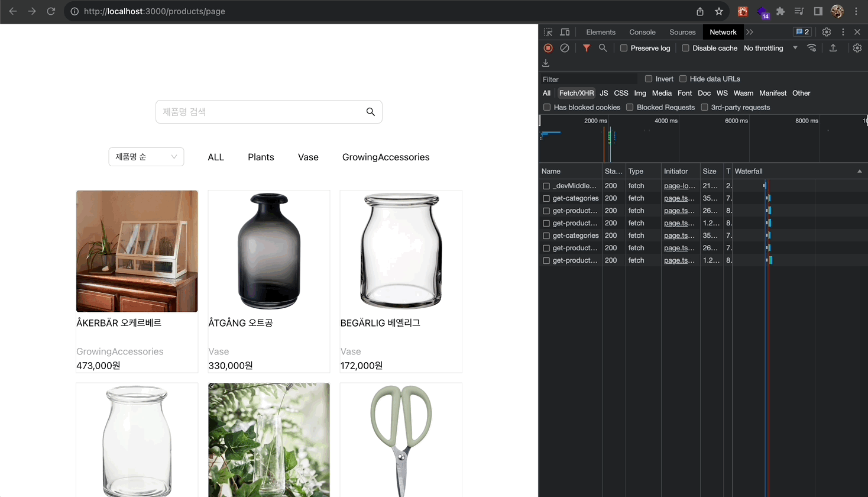Sort requests by Initiator column header
The height and width of the screenshot is (497, 868).
pos(680,171)
